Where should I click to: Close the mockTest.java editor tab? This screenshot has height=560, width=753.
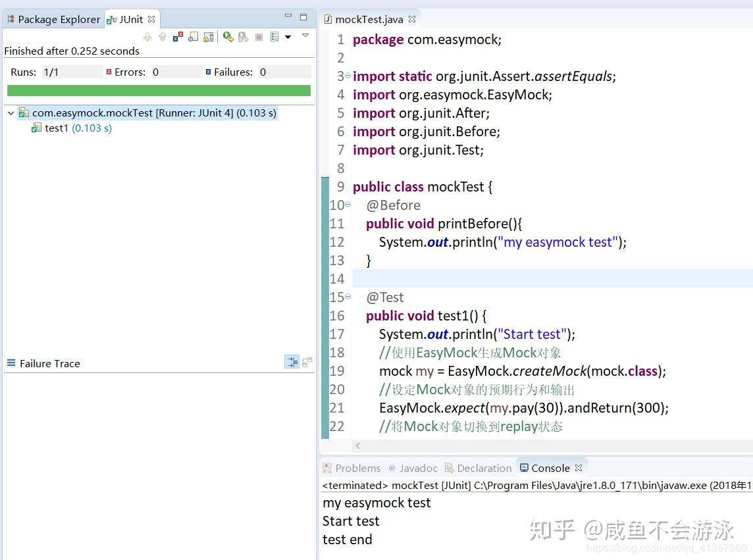pos(411,19)
